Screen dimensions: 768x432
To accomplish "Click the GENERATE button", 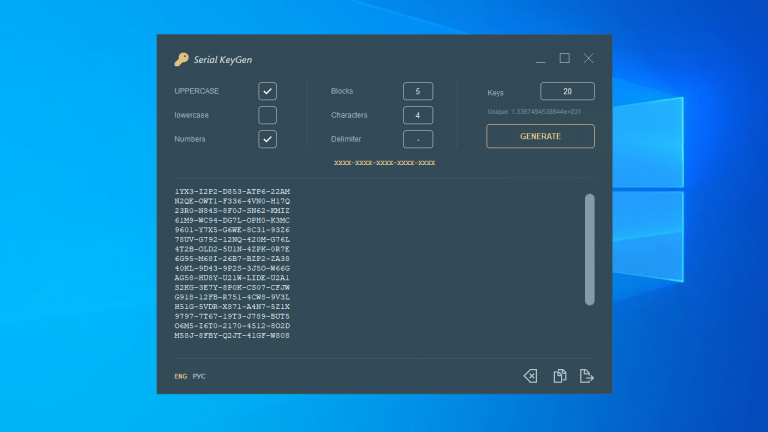I will pyautogui.click(x=540, y=136).
